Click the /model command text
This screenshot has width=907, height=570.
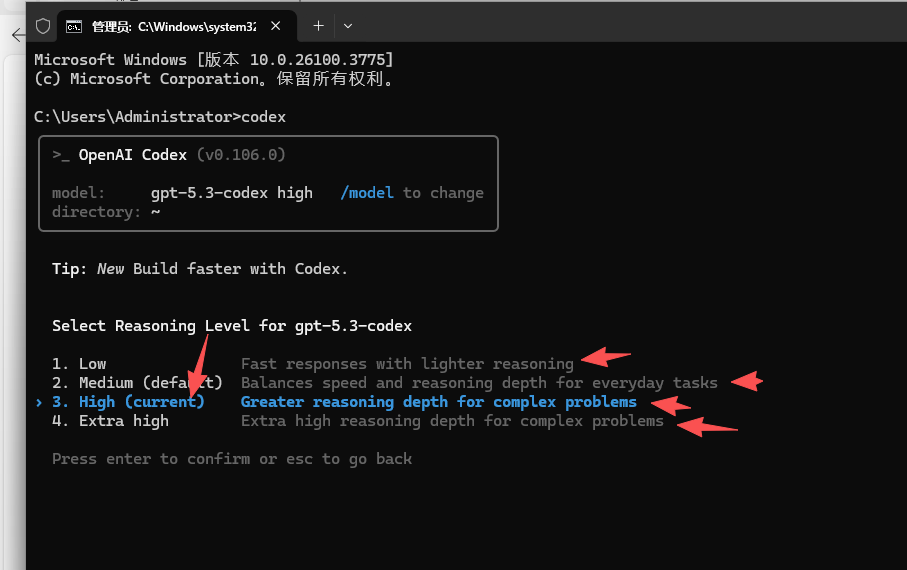point(366,193)
